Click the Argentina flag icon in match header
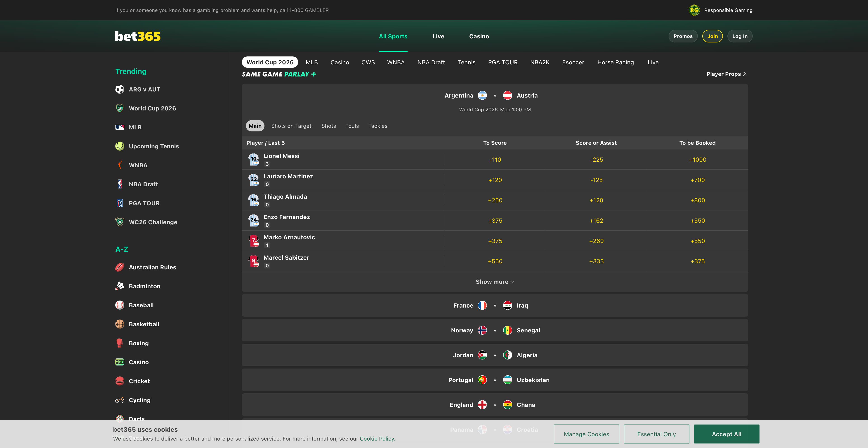Image resolution: width=868 pixels, height=448 pixels. click(x=482, y=95)
